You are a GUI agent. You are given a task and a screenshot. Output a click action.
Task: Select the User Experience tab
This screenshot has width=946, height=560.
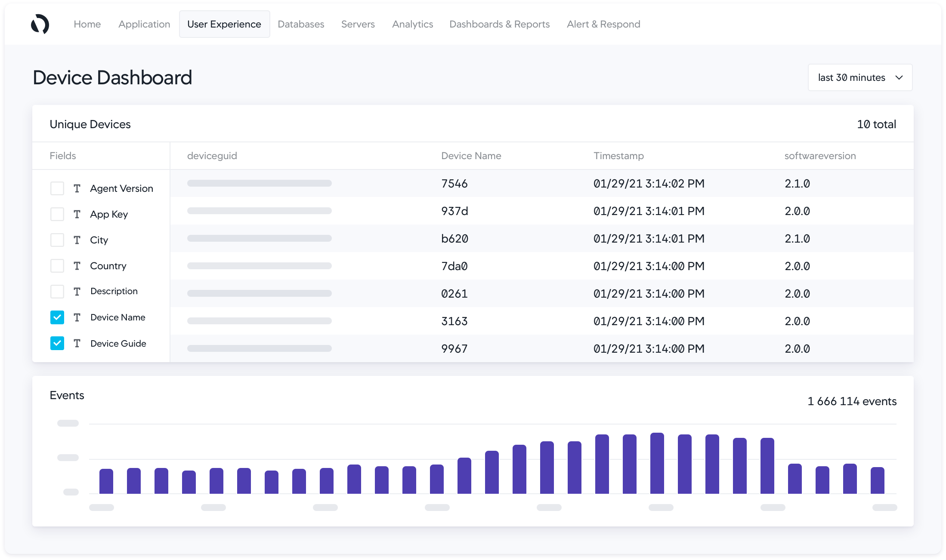[224, 24]
